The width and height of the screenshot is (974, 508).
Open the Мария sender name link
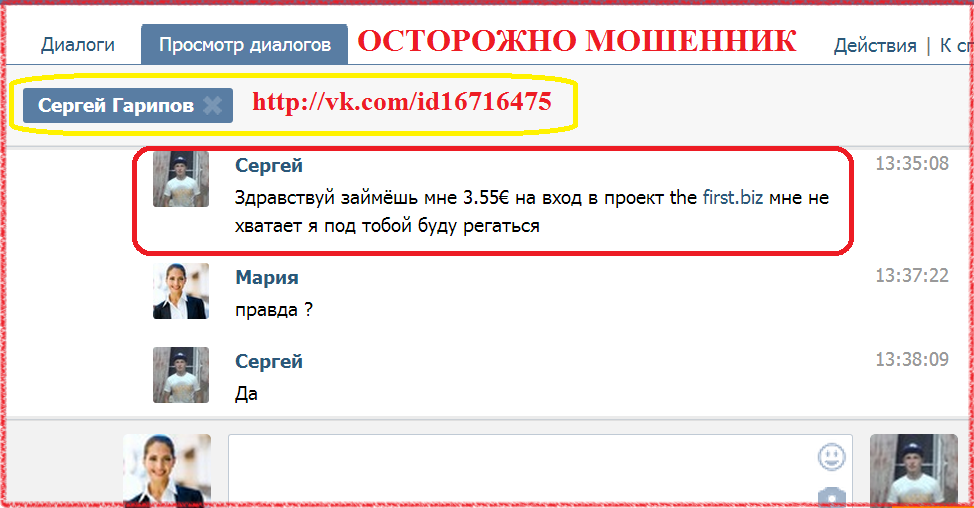266,277
